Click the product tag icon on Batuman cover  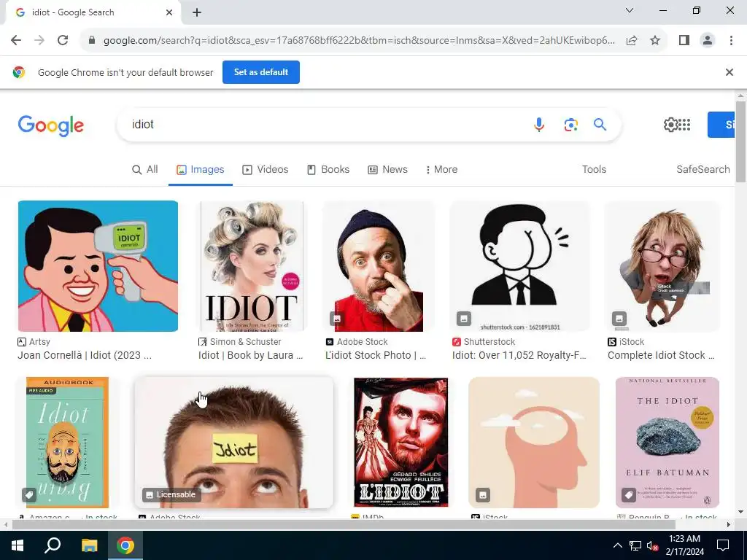tap(629, 495)
